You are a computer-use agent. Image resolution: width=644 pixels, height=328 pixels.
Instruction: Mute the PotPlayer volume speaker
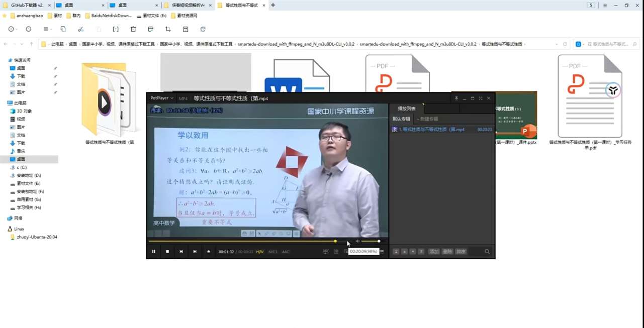click(357, 242)
